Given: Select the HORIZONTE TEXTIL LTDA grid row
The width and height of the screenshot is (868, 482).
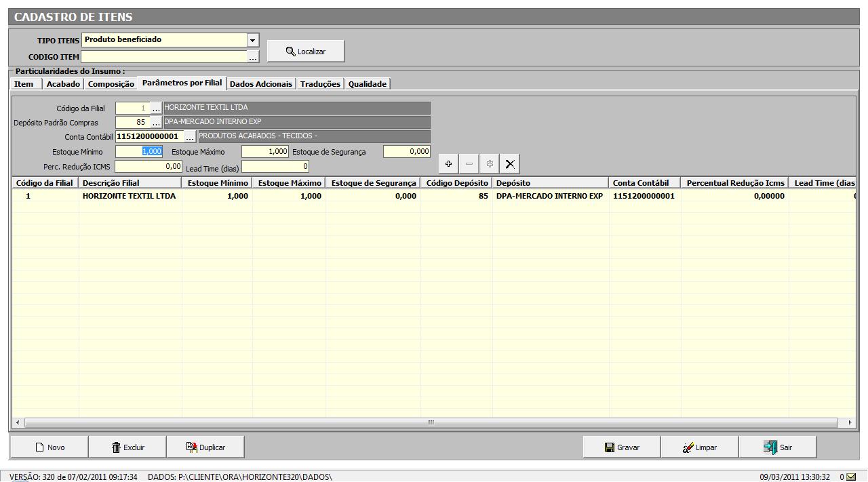Looking at the screenshot, I should [129, 196].
